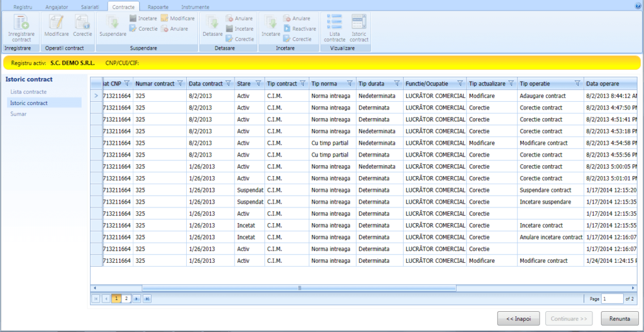Click Corectie in the Detasare group

240,39
